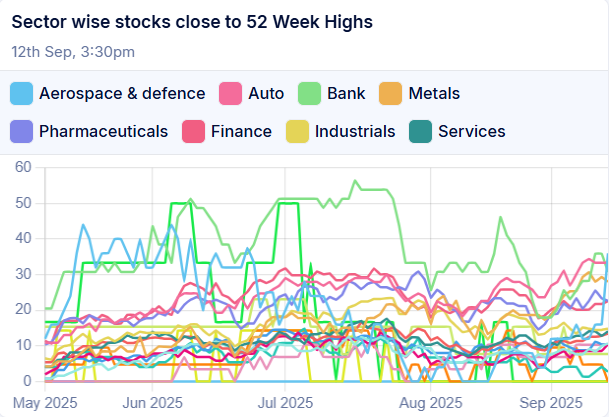This screenshot has height=417, width=609.
Task: Click the Aerospace & defence blue legend swatch
Action: (x=21, y=94)
